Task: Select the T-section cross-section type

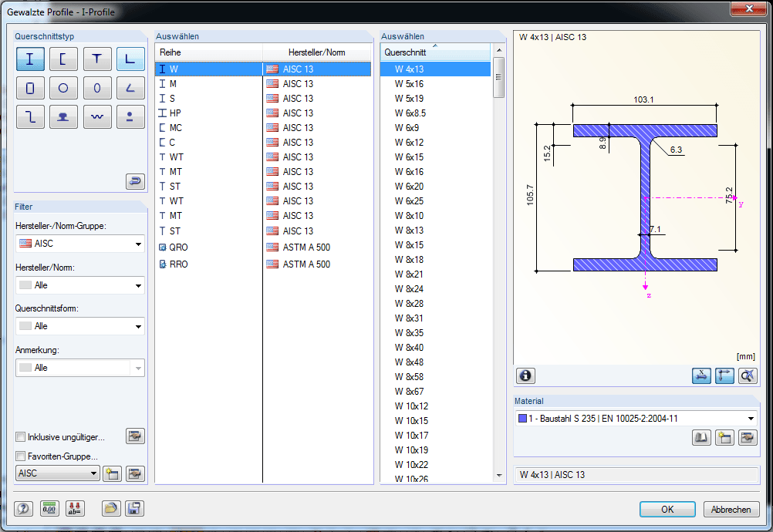Action: pyautogui.click(x=97, y=59)
